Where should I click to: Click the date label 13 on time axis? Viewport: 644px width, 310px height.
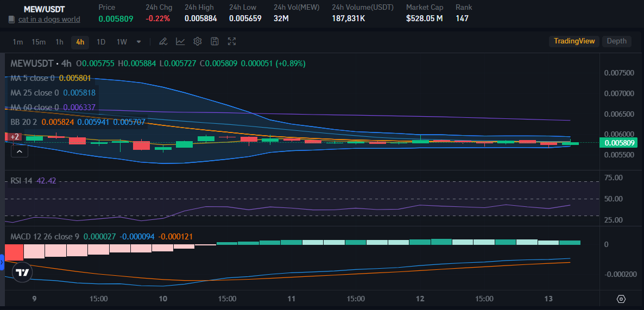click(x=549, y=299)
